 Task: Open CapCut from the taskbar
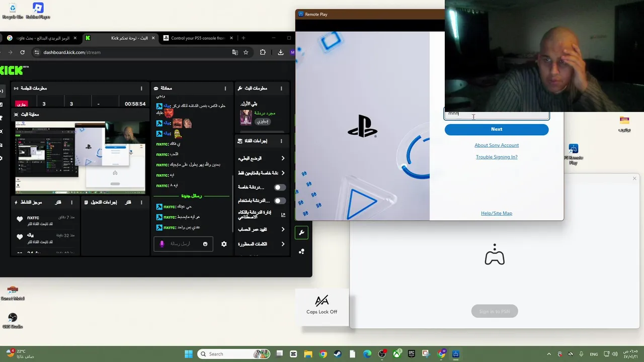tap(293, 354)
